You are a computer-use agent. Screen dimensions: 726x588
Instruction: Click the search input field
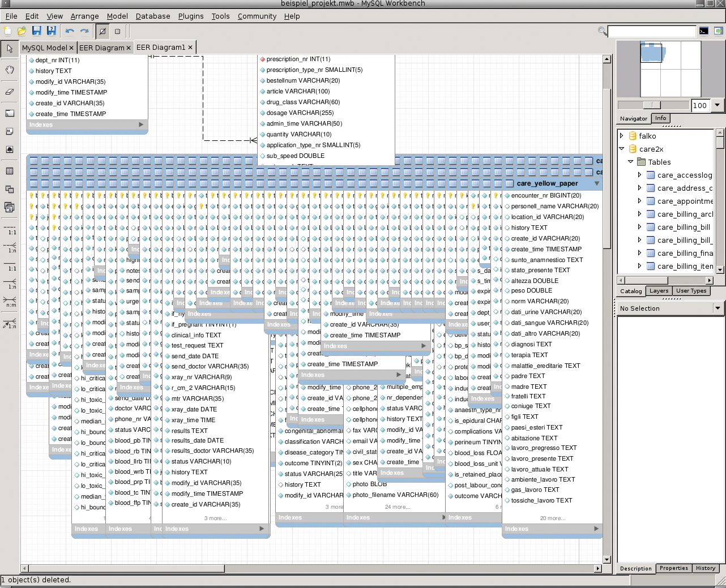tap(652, 31)
